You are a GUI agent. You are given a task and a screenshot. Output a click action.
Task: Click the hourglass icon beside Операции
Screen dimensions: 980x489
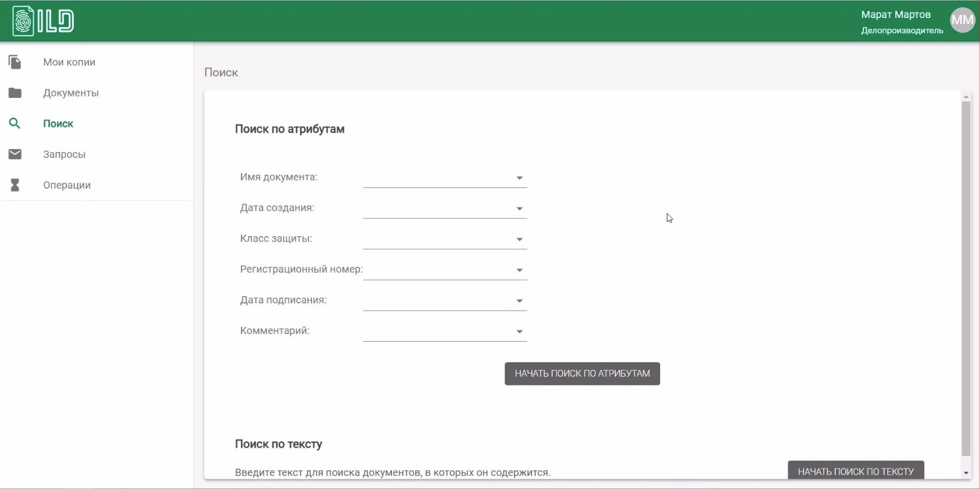pos(15,185)
